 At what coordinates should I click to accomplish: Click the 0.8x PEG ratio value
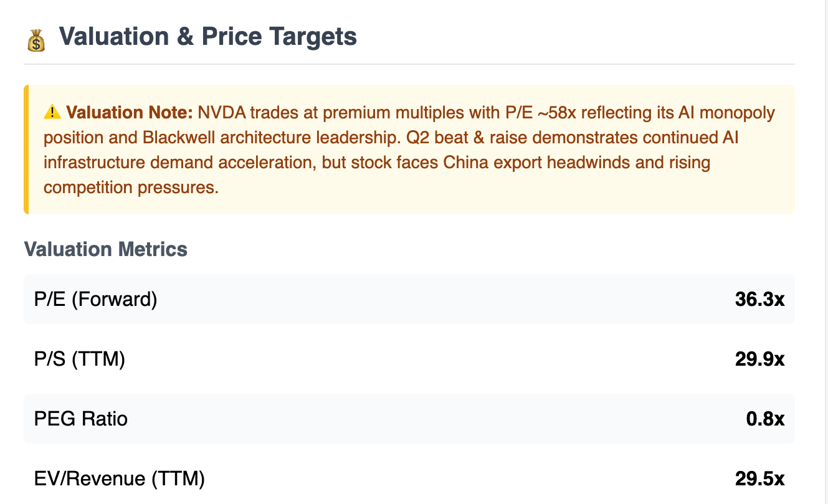tap(765, 419)
